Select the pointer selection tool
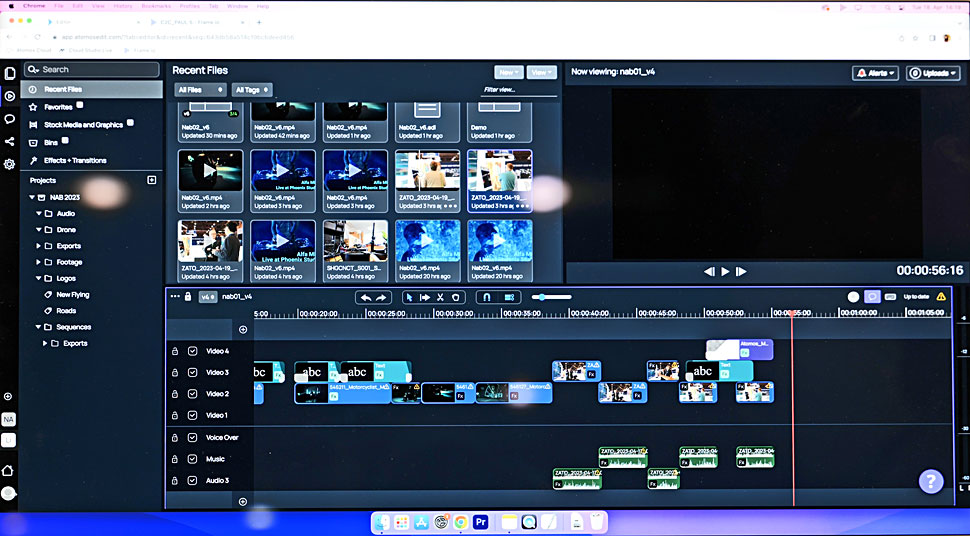Screen dimensions: 970x536 point(409,298)
